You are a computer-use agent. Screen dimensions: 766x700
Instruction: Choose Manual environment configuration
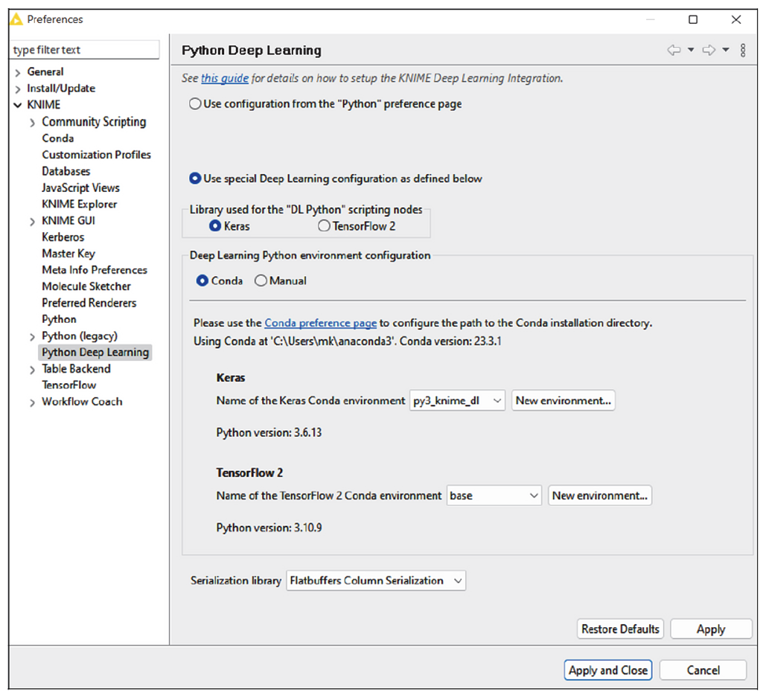pyautogui.click(x=261, y=280)
